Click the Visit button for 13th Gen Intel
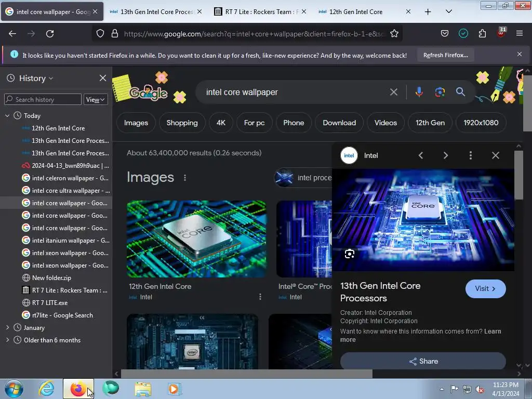 486,289
